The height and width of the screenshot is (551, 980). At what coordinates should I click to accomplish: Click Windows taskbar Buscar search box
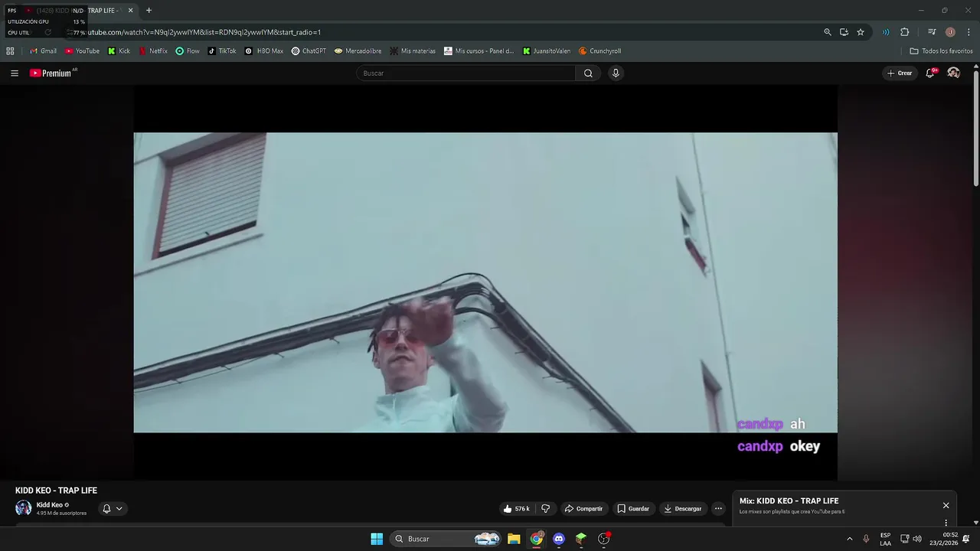446,539
